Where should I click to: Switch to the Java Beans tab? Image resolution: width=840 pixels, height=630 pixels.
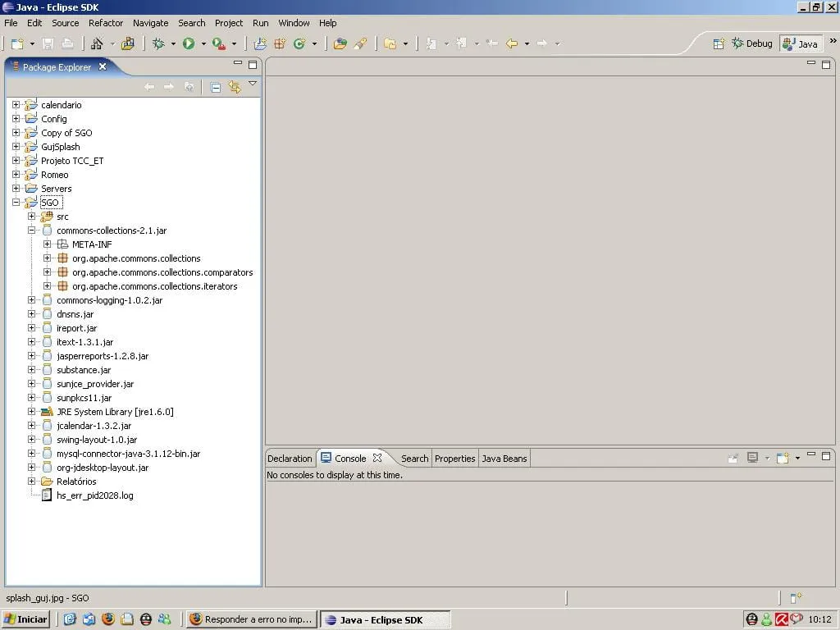point(504,459)
